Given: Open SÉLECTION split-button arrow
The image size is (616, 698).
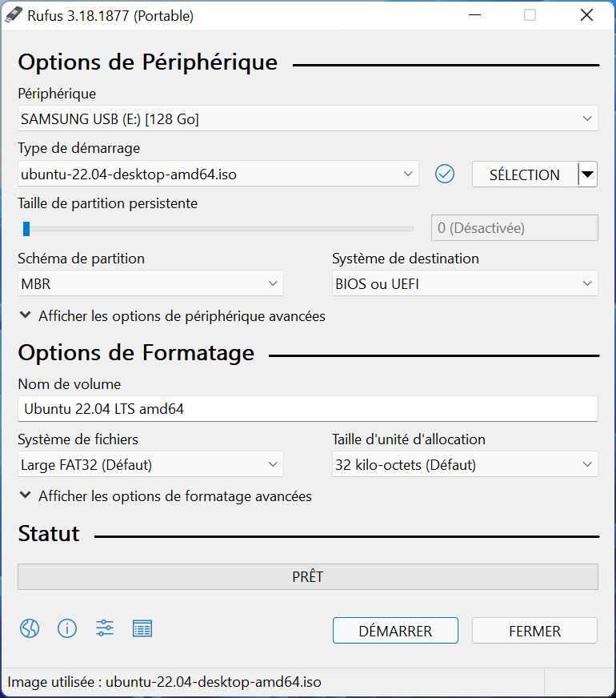Looking at the screenshot, I should (x=587, y=174).
